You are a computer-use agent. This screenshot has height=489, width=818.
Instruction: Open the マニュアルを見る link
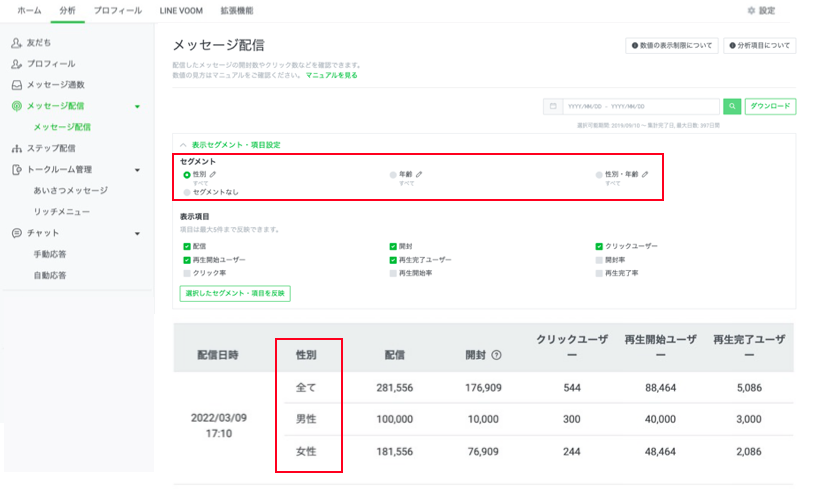pyautogui.click(x=331, y=75)
